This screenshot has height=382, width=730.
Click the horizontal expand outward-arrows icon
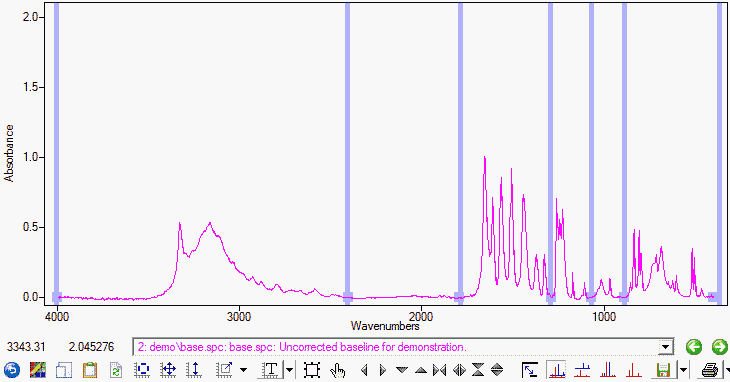tap(459, 370)
